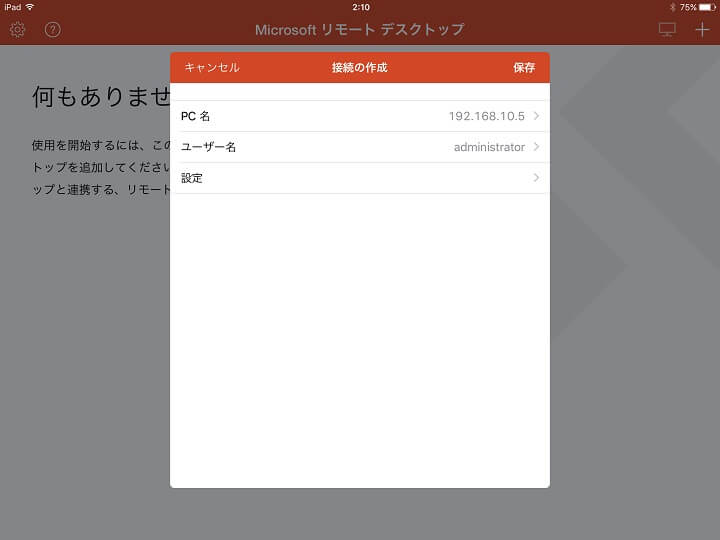The image size is (720, 540).
Task: Open the help question mark icon
Action: [x=53, y=30]
